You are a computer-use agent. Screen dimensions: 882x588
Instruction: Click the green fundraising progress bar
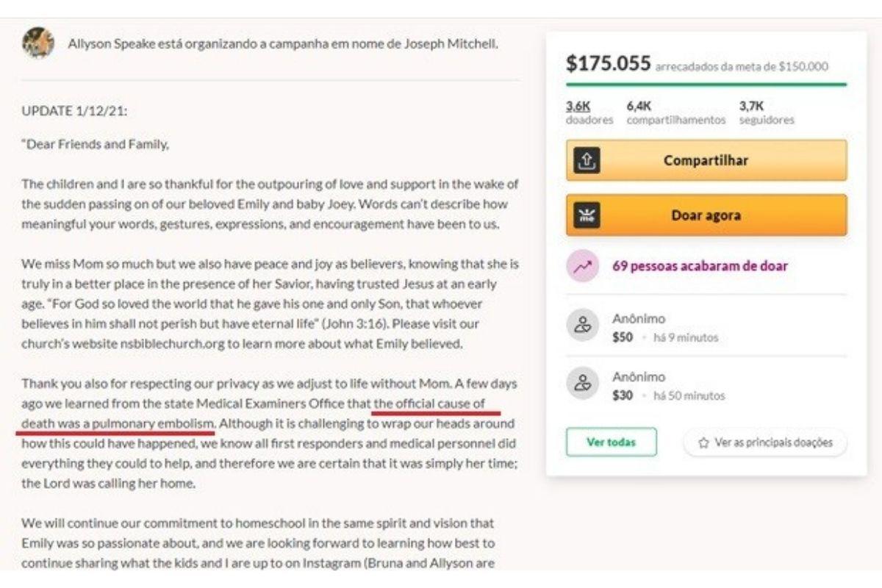point(706,84)
